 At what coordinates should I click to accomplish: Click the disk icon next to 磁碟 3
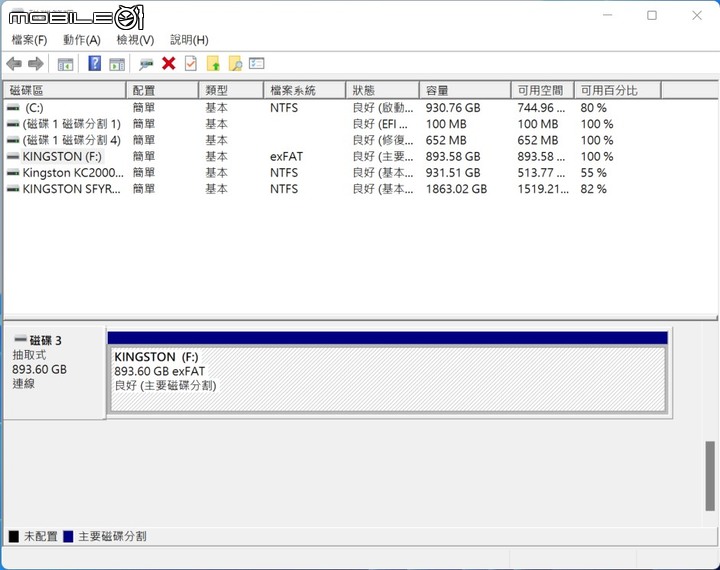coord(20,339)
